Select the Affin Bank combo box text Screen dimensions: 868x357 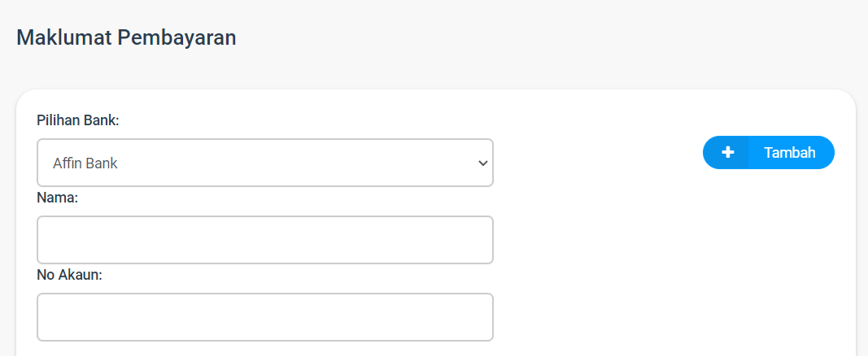pos(85,163)
